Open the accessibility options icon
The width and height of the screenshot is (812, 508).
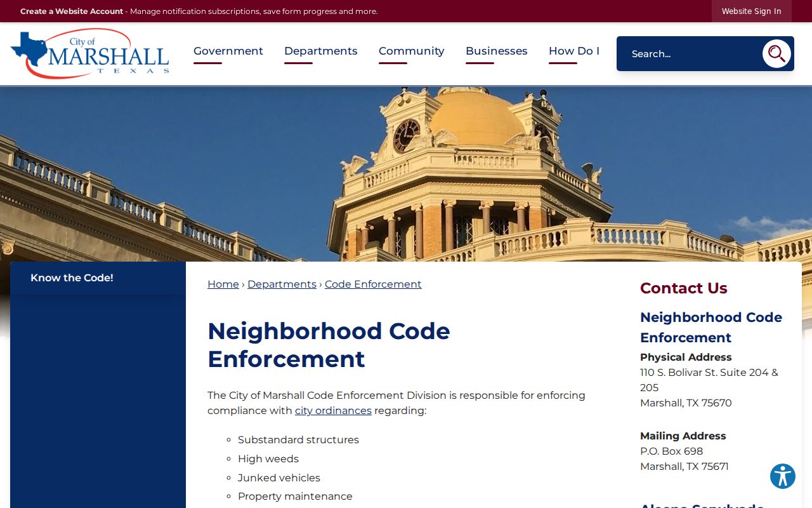pos(783,476)
